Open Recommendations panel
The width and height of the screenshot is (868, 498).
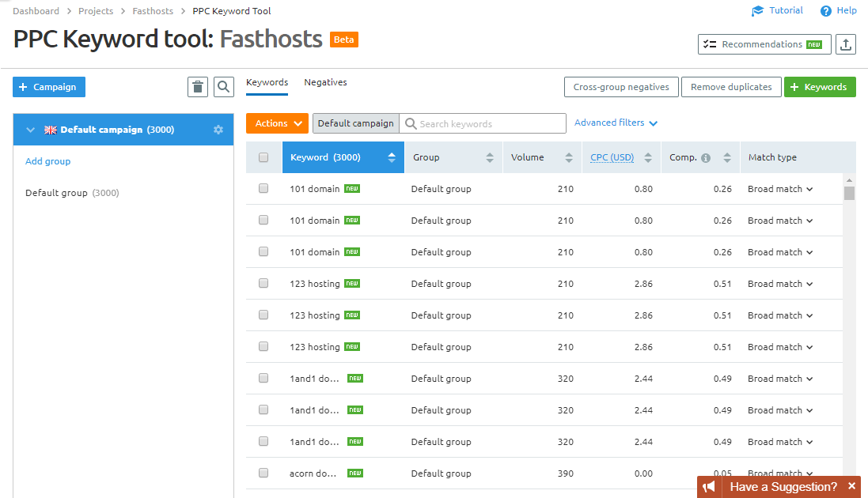(x=764, y=44)
